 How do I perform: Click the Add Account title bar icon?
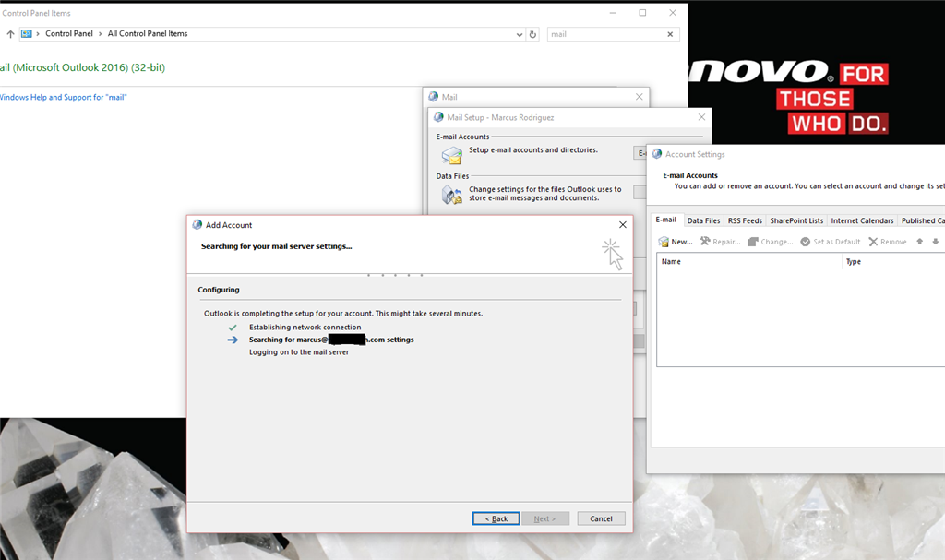[197, 225]
